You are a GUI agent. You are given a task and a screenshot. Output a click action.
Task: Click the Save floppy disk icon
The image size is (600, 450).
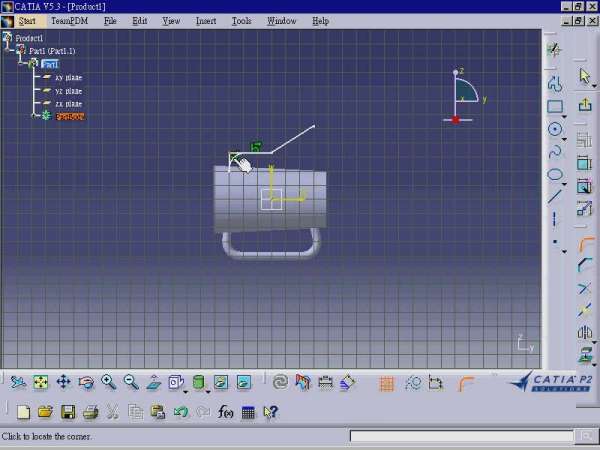click(68, 412)
